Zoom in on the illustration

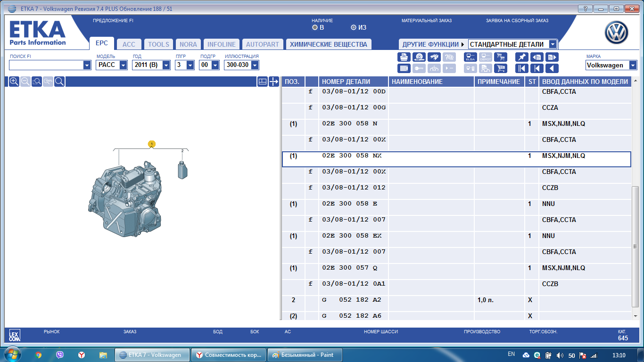coord(14,82)
